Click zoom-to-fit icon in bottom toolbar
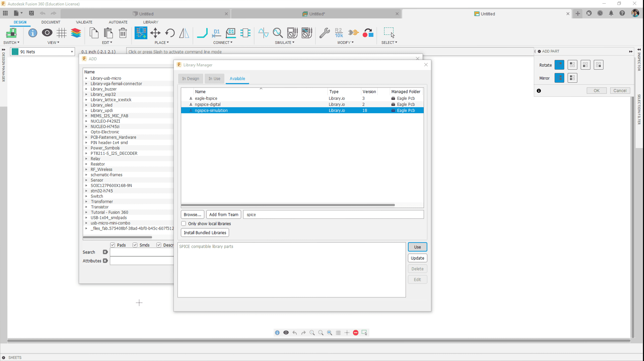Image resolution: width=644 pixels, height=361 pixels. pyautogui.click(x=330, y=333)
